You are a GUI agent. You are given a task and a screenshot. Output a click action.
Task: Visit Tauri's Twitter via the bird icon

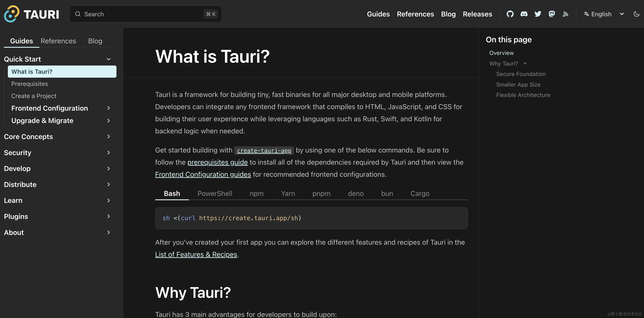538,14
